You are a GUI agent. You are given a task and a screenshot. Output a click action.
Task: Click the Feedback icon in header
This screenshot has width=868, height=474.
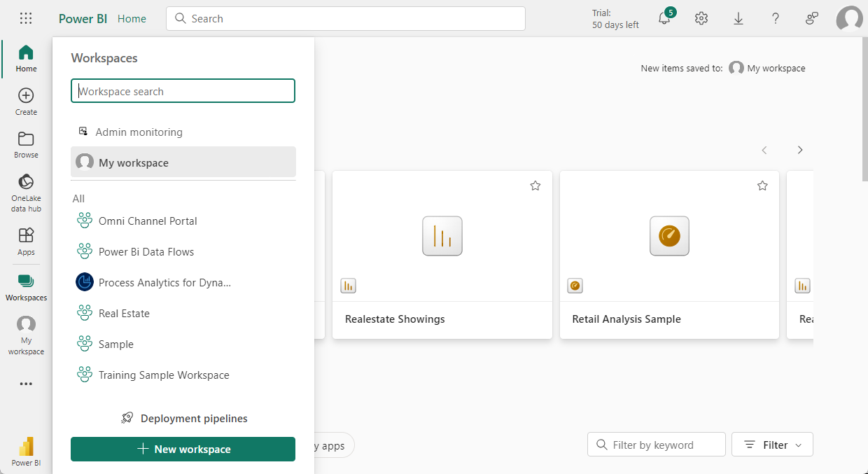coord(813,19)
